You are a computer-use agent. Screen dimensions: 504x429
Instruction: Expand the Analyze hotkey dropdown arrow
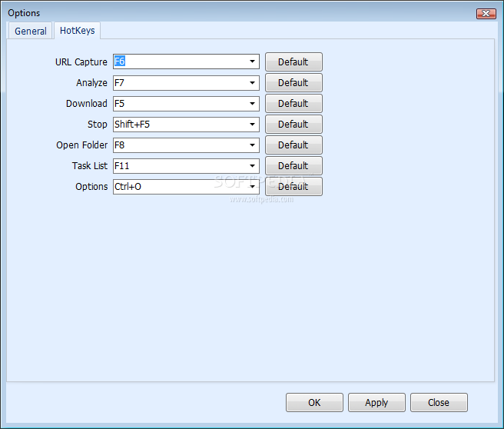coord(252,83)
